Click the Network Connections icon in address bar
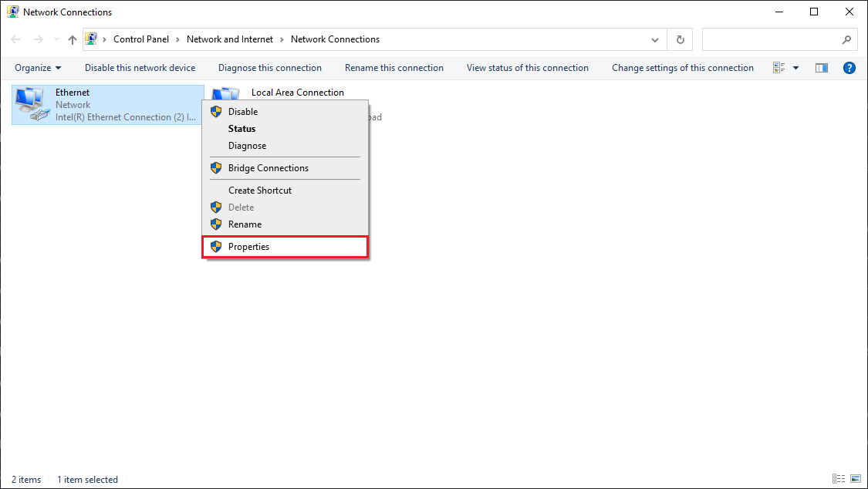 coord(92,39)
